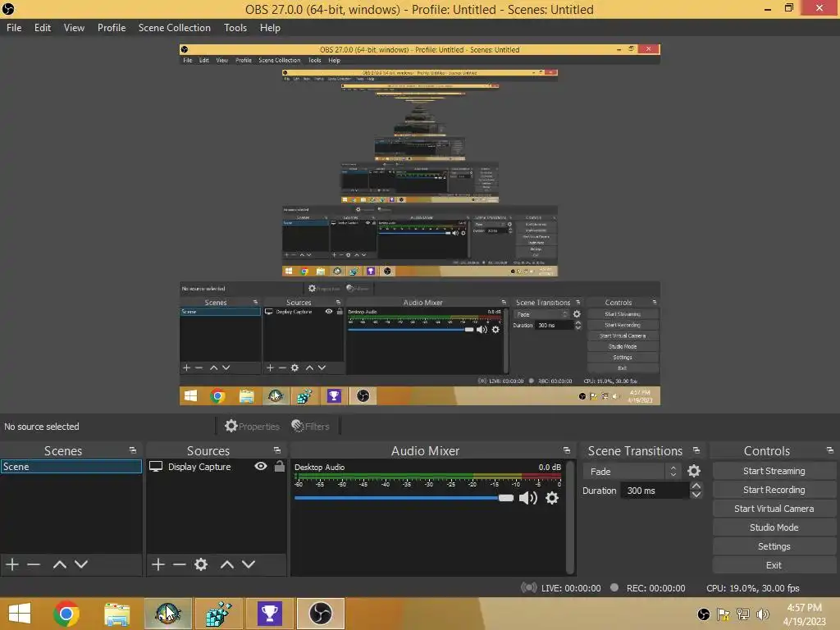Open Windows Start button

coord(20,614)
